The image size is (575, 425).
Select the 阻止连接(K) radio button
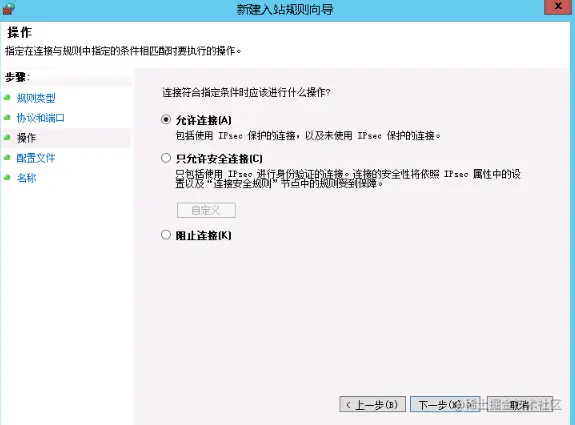coord(166,235)
